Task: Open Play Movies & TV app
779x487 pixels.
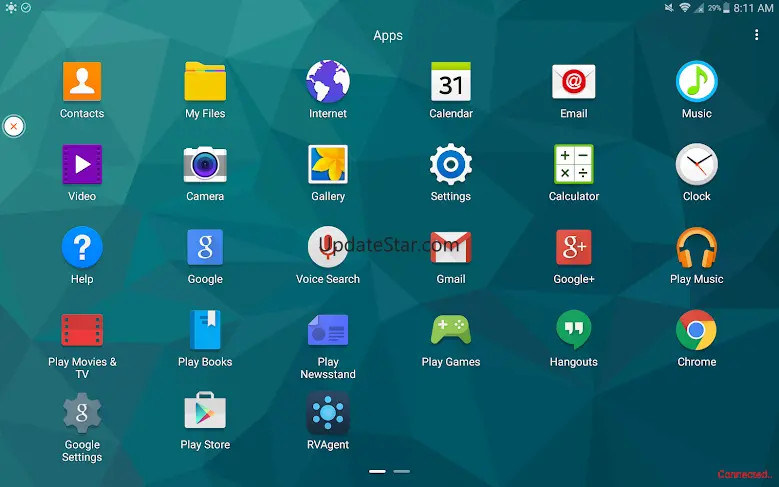Action: coord(82,330)
